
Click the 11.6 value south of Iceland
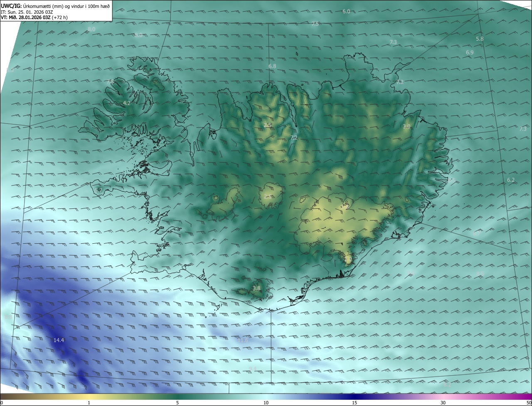click(243, 340)
